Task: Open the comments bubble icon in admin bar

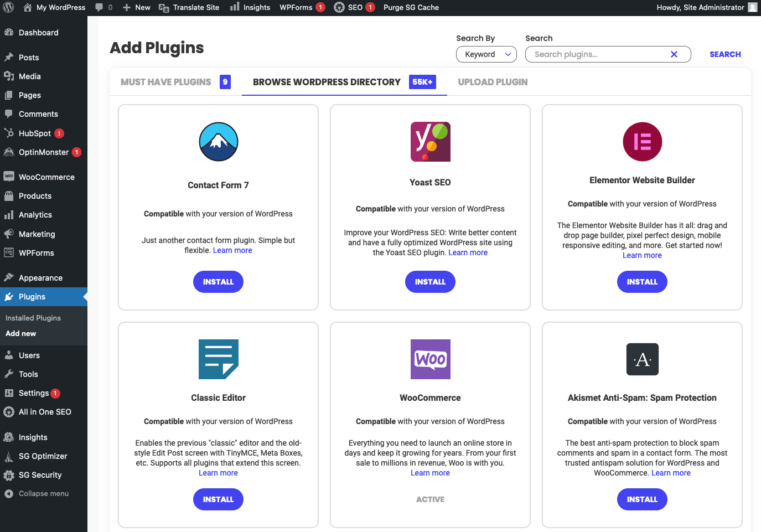Action: [99, 8]
